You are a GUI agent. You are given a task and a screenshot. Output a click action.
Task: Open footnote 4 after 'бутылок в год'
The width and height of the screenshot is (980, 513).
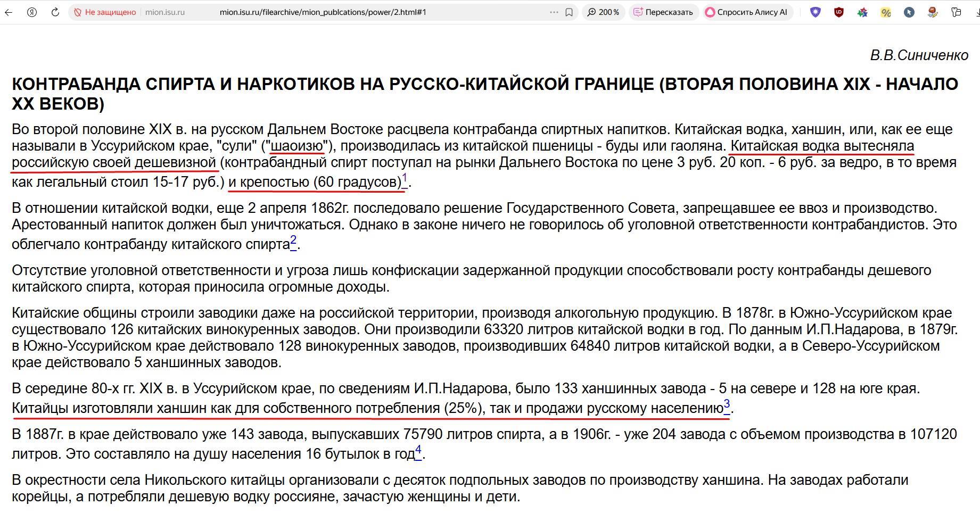[418, 451]
